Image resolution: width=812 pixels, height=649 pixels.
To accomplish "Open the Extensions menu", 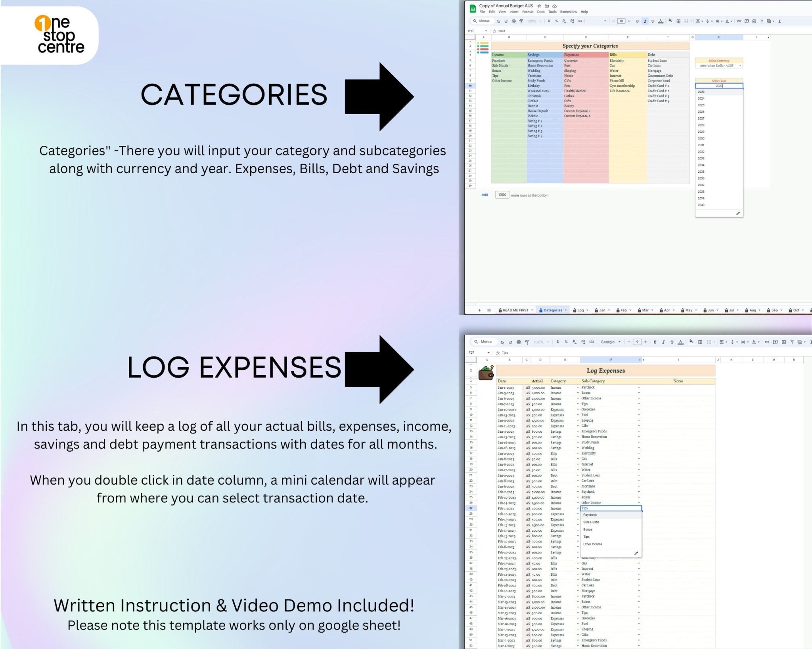I will (x=568, y=12).
